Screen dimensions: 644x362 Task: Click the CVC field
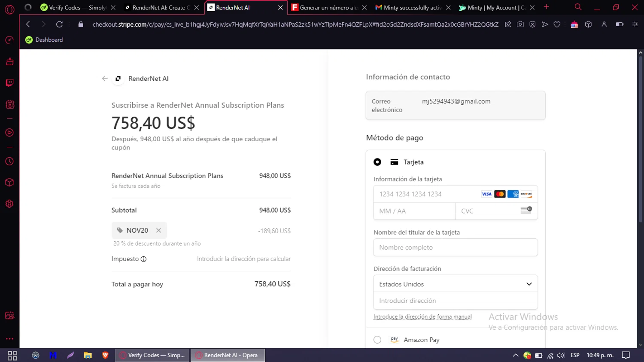[x=496, y=211]
